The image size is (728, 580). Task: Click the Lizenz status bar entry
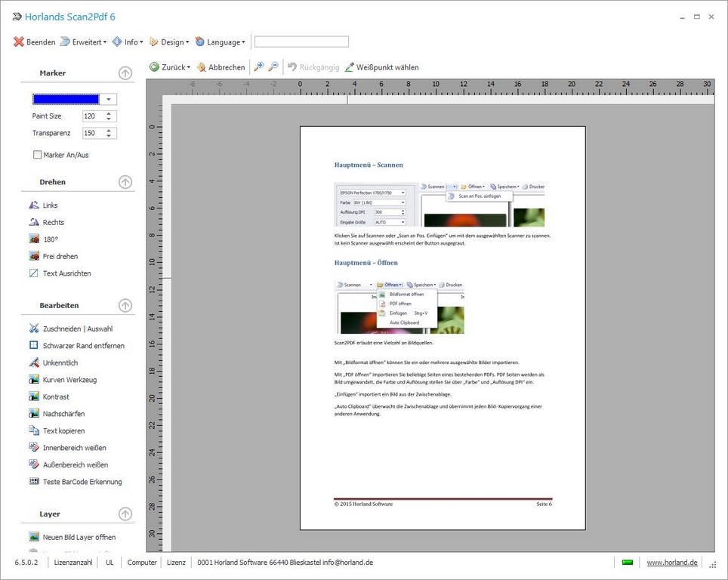coord(176,563)
